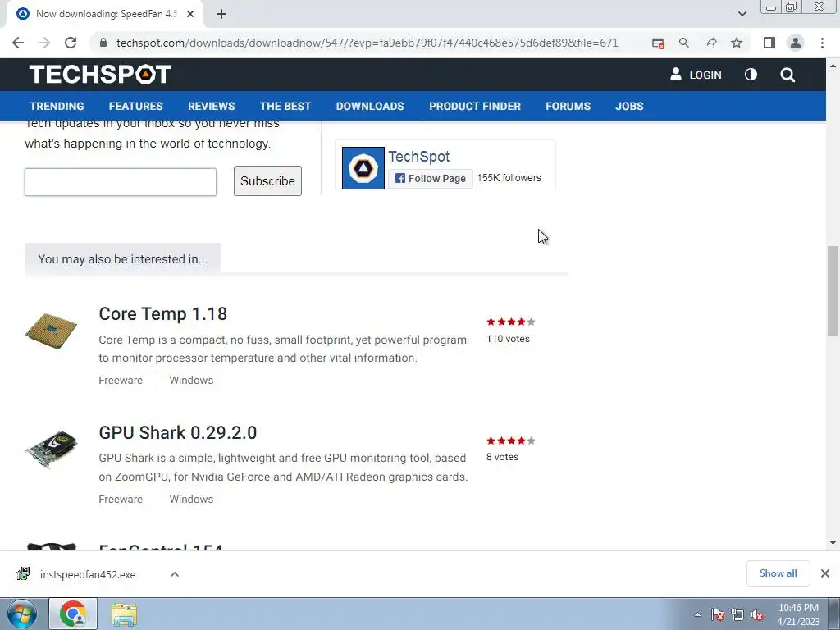Expand options for instspeedfan452.exe download
Image resolution: width=840 pixels, height=630 pixels.
click(x=175, y=574)
